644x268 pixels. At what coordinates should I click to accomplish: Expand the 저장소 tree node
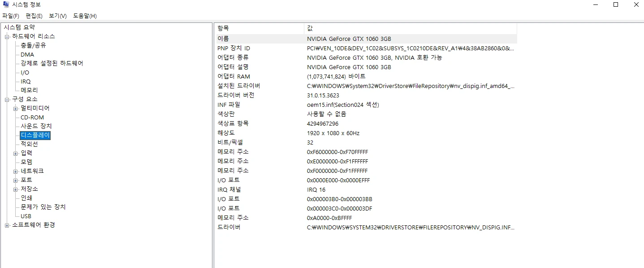14,189
